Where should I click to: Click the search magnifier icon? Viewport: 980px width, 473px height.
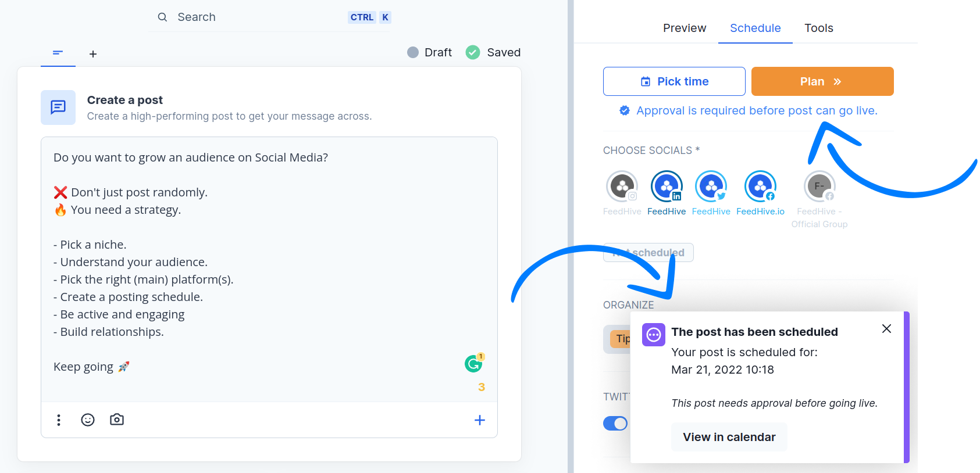[163, 17]
